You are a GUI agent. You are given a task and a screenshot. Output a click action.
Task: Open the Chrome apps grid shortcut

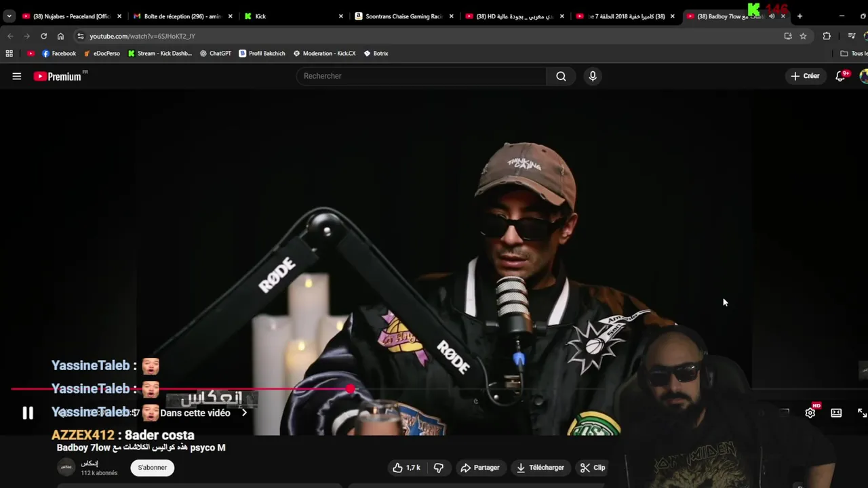(x=9, y=54)
